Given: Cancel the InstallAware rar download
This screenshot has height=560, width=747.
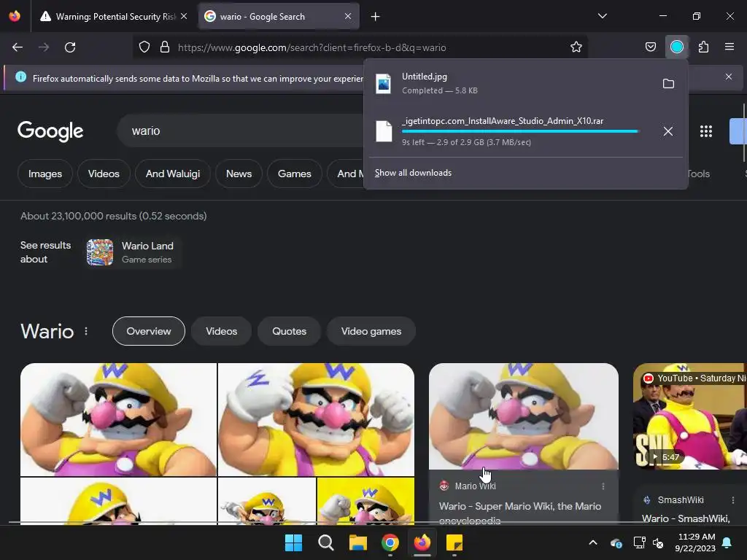Looking at the screenshot, I should (668, 131).
